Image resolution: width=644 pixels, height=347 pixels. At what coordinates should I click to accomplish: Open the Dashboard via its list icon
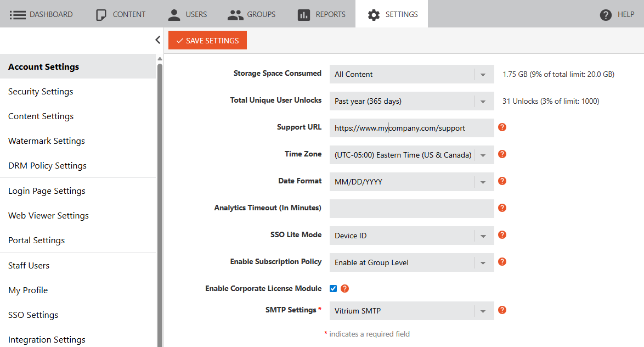[18, 14]
